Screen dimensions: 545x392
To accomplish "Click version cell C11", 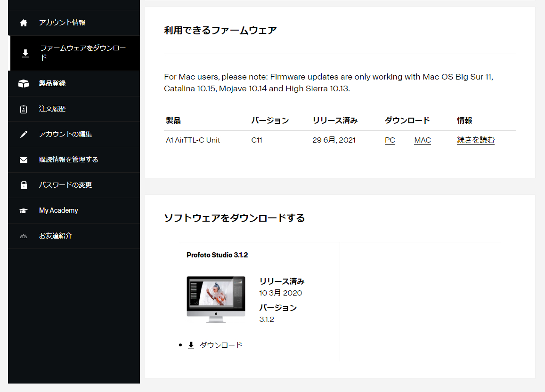I will pos(257,140).
